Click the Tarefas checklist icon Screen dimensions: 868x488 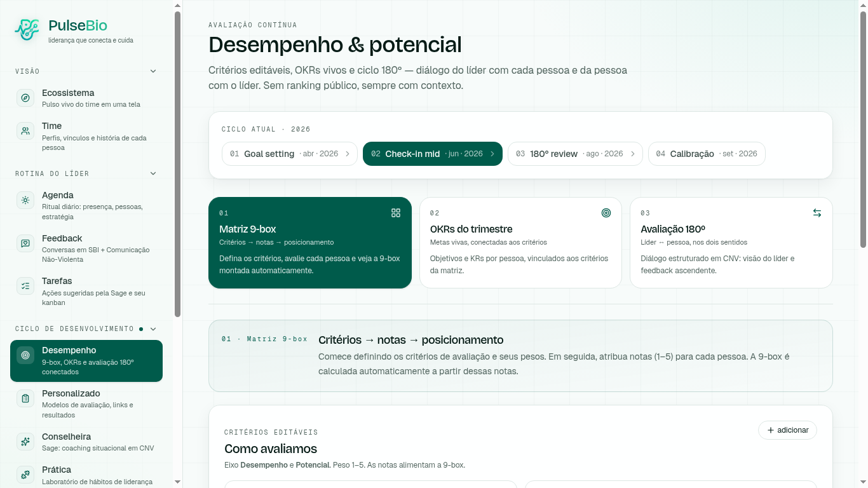pos(25,286)
